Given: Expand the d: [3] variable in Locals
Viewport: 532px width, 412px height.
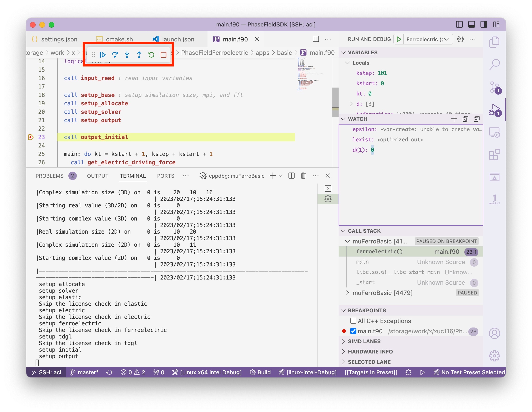Looking at the screenshot, I should tap(351, 104).
